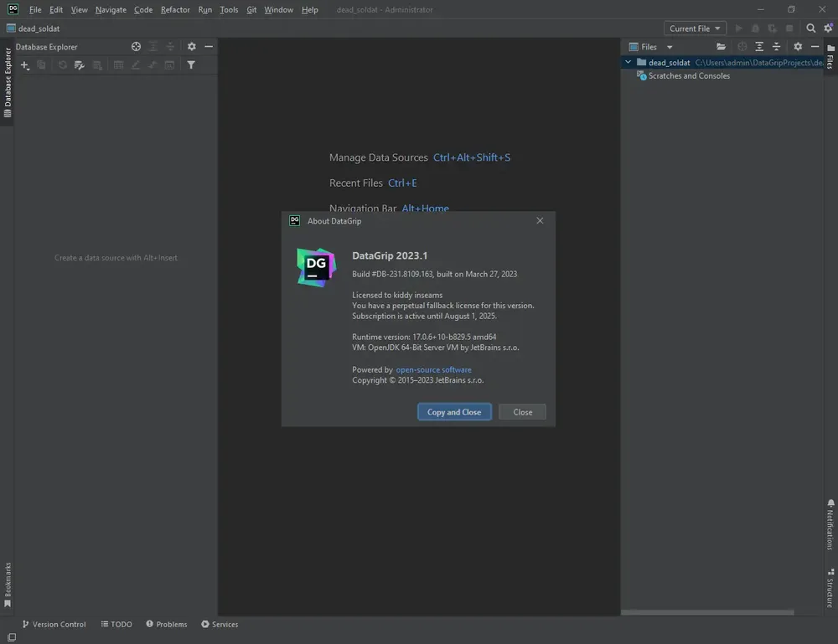Screen dimensions: 838x644
Task: Hide the Database Explorer panel with minus
Action: (209, 46)
